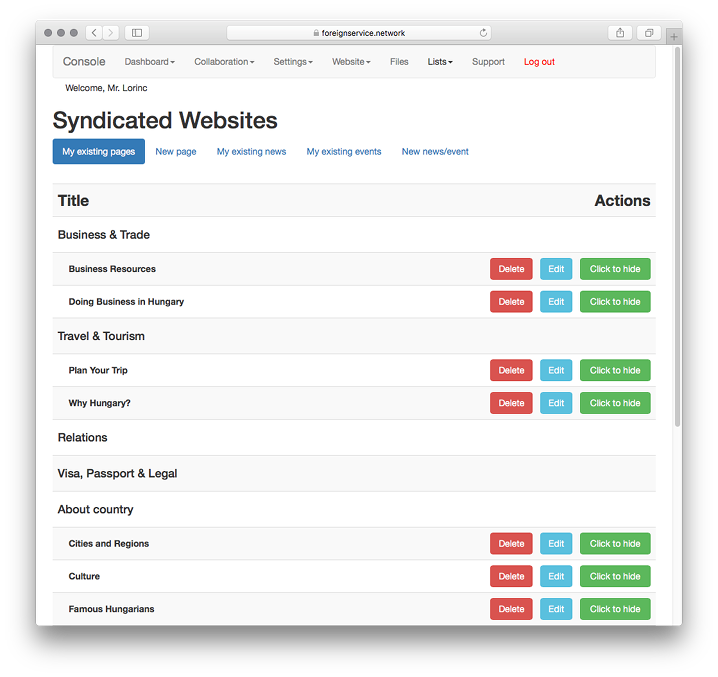Open the Collaboration dropdown menu
This screenshot has width=718, height=677.
(224, 62)
